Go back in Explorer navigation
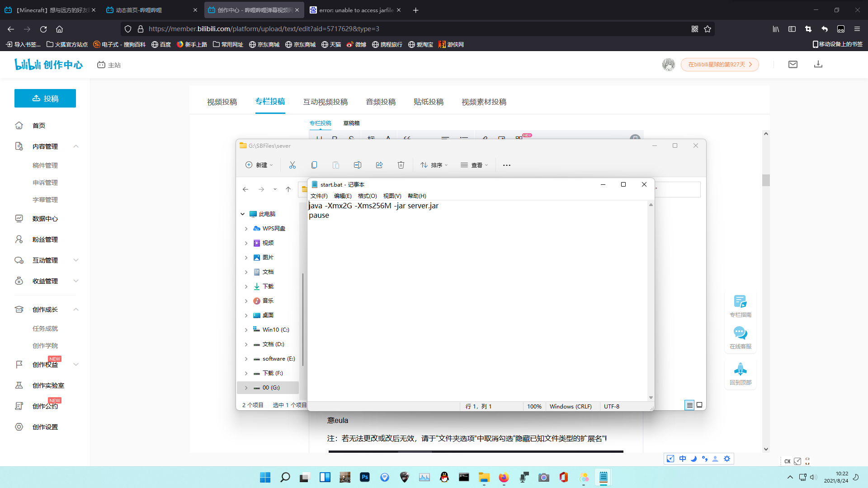Image resolution: width=868 pixels, height=488 pixels. pos(245,189)
